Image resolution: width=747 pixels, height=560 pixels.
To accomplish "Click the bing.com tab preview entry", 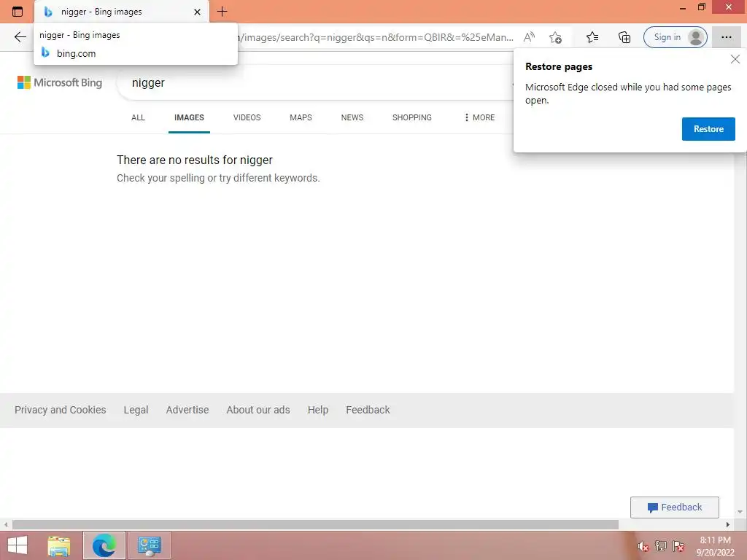I will tap(135, 53).
